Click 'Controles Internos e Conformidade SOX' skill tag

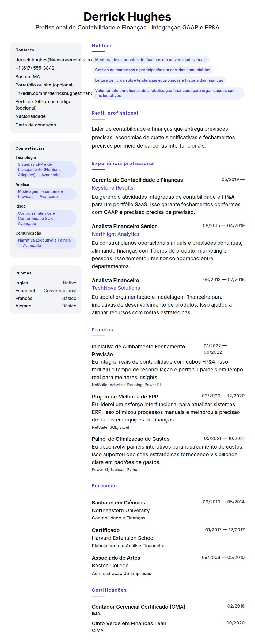[46, 219]
